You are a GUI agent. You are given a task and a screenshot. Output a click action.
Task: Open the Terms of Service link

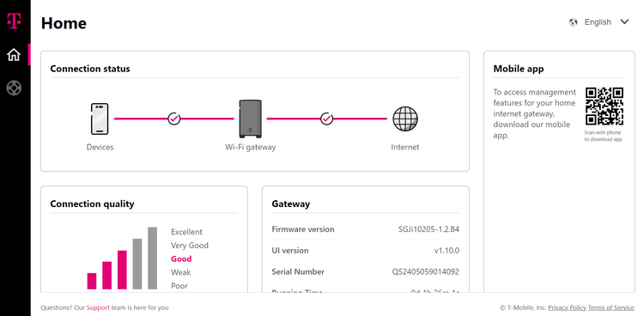(x=611, y=307)
